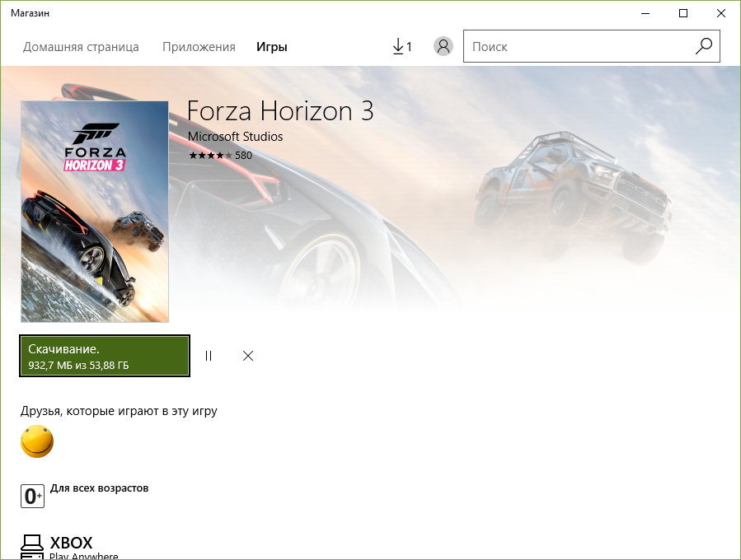The image size is (741, 560).
Task: Click the search magnifier icon
Action: point(704,46)
